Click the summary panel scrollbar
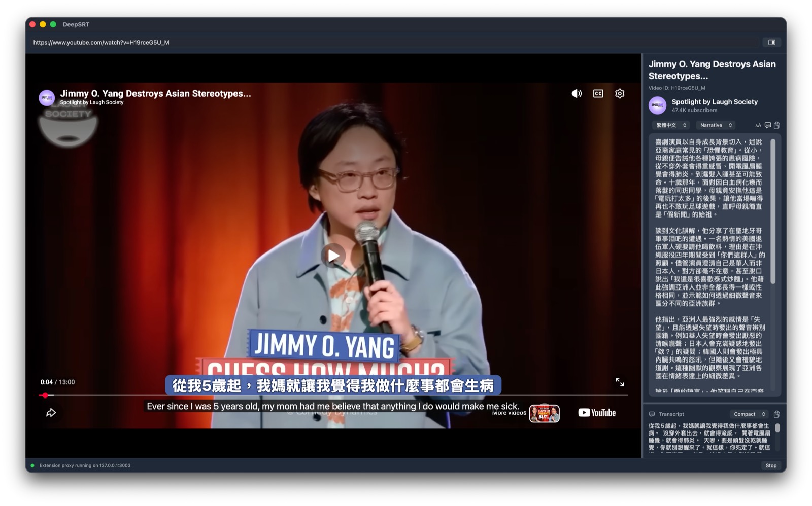Viewport: 812px width, 506px height. (x=773, y=211)
